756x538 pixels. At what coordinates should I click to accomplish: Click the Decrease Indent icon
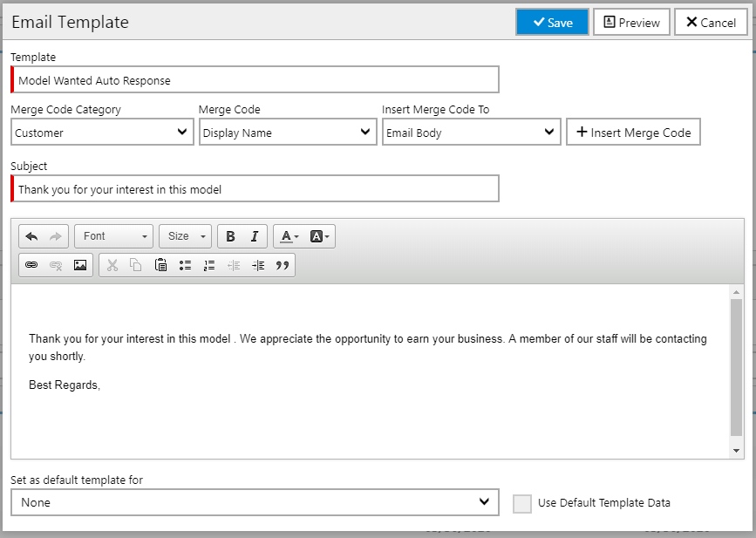click(x=234, y=265)
